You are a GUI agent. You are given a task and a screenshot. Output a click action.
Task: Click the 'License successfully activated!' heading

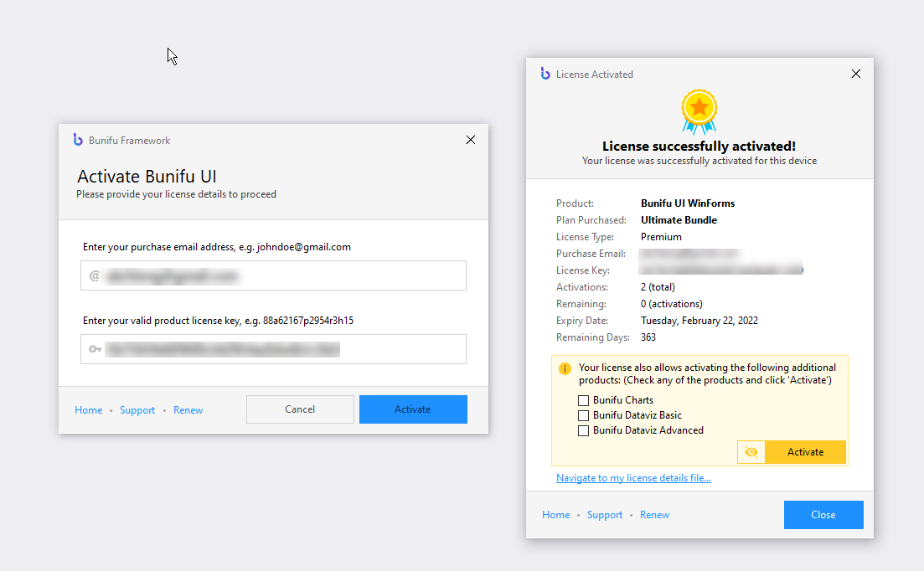point(699,146)
